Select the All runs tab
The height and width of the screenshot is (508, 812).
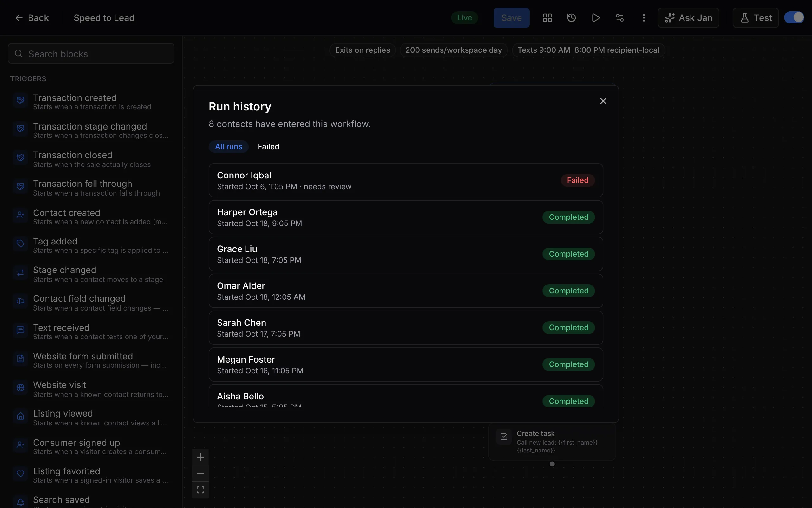(228, 146)
